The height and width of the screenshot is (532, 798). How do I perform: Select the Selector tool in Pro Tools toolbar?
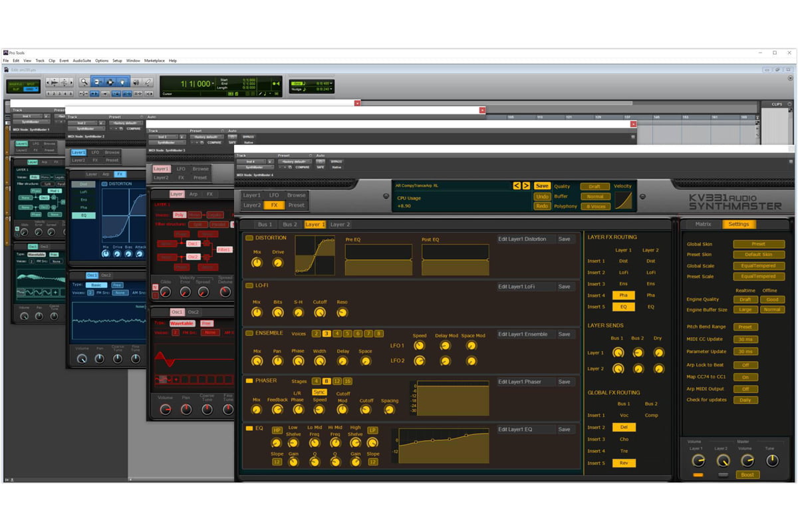point(110,82)
